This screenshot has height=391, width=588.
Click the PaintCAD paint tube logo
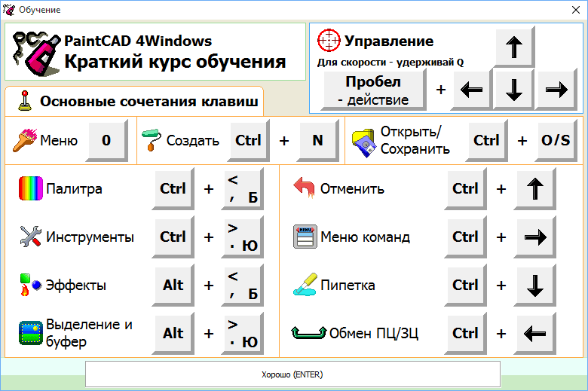coord(35,53)
